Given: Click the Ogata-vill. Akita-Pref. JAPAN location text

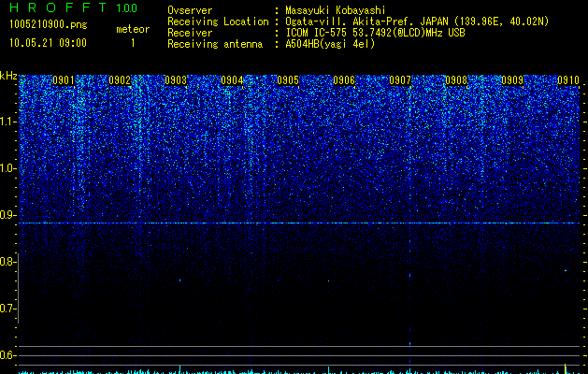Looking at the screenshot, I should [x=417, y=22].
